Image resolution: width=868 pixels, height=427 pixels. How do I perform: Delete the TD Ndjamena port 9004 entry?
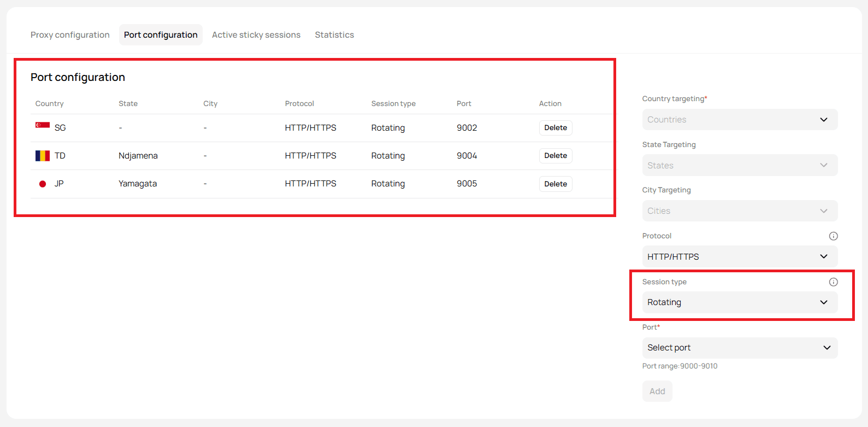click(x=555, y=156)
